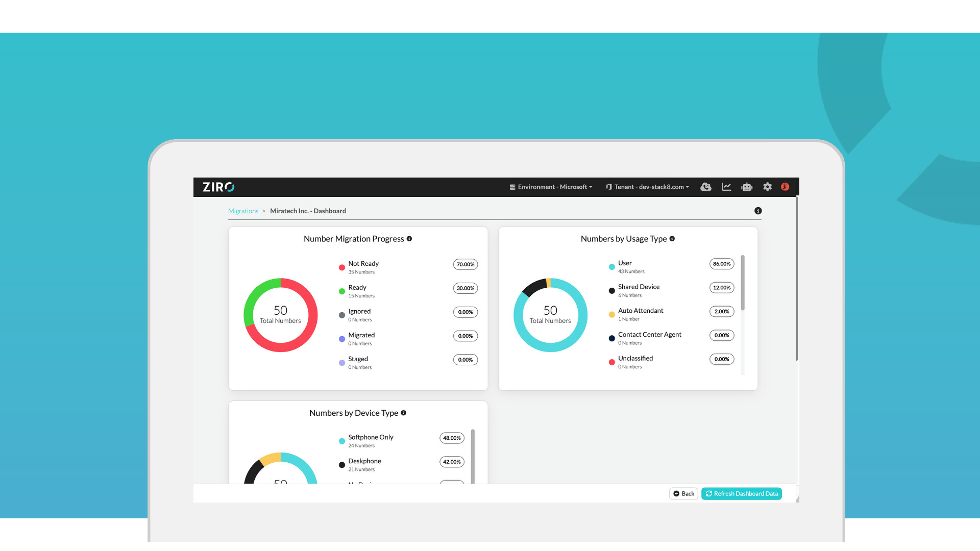Click the Miratech Inc. - Dashboard breadcrumb text
The width and height of the screenshot is (980, 551).
[x=308, y=211]
